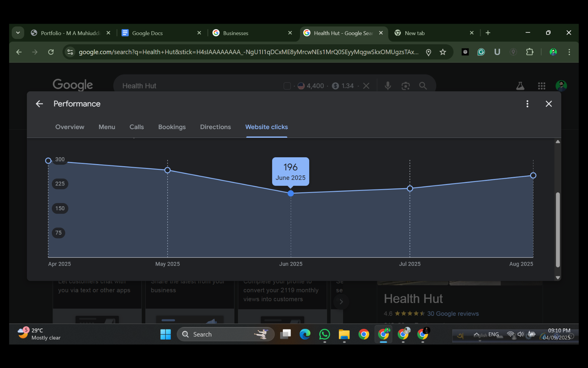Click the May 2025 data point
588x368 pixels.
[x=168, y=170]
